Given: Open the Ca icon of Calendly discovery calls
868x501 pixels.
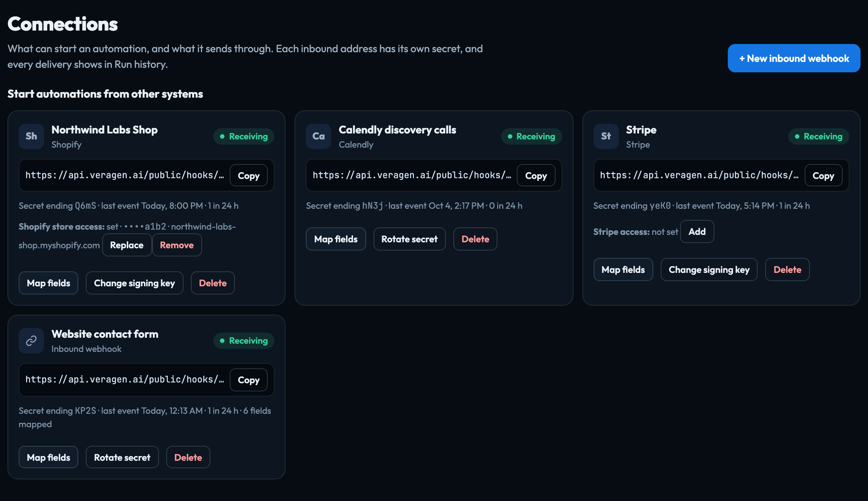Looking at the screenshot, I should point(318,136).
